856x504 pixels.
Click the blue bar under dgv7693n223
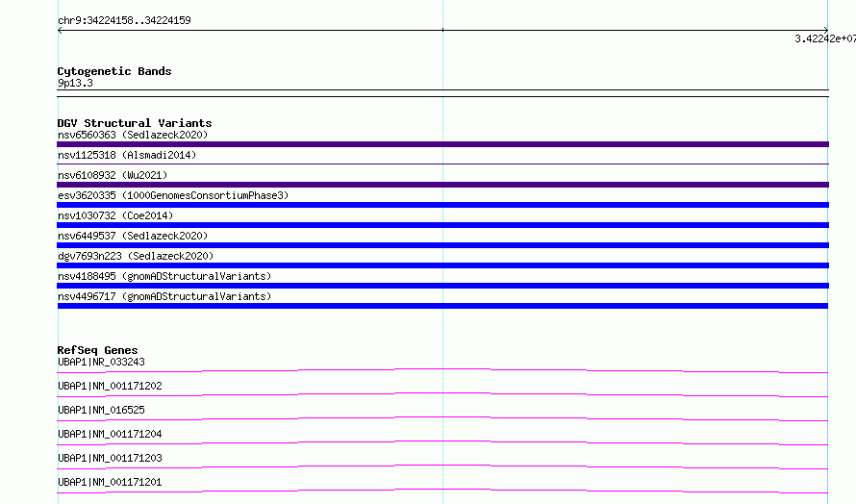point(442,265)
